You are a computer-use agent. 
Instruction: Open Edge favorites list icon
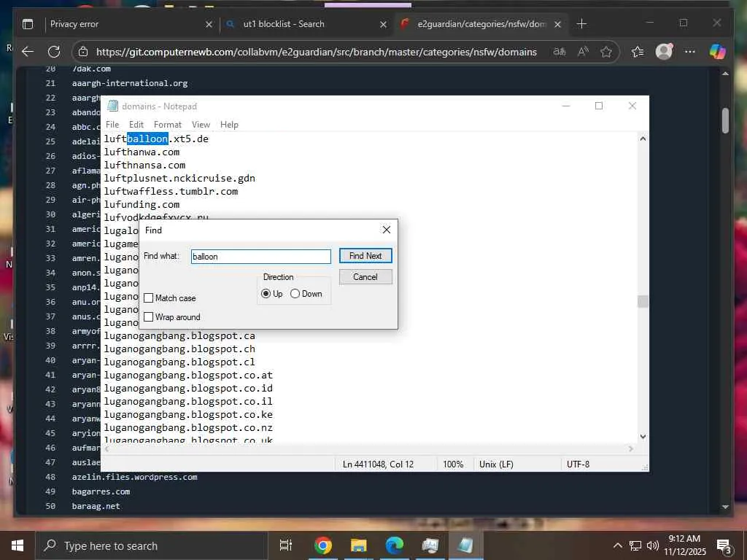[x=638, y=52]
